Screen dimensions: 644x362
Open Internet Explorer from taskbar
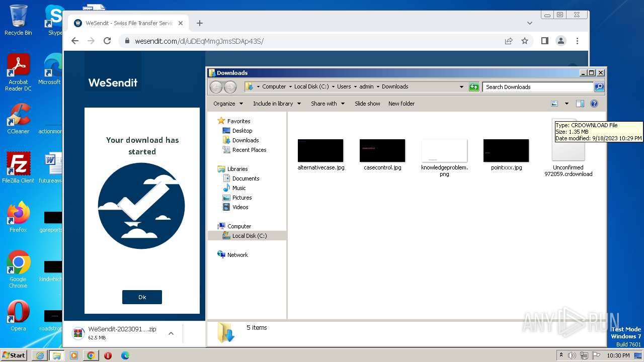pos(40,355)
